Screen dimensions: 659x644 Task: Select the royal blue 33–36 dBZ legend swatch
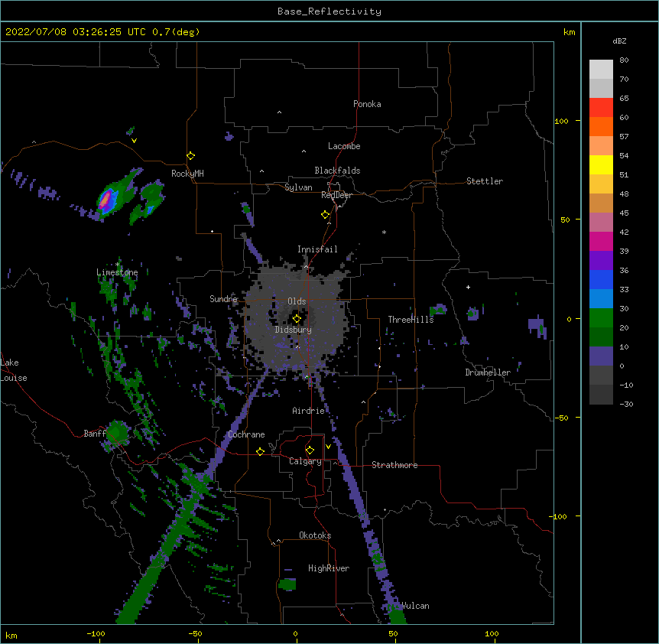pyautogui.click(x=601, y=279)
